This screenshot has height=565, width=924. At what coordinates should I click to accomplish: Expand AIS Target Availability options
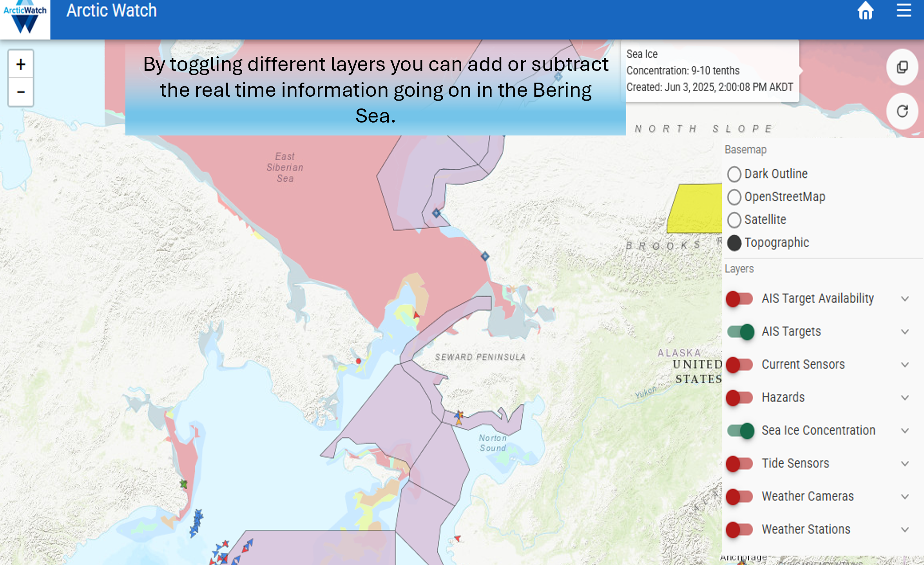[x=904, y=299]
